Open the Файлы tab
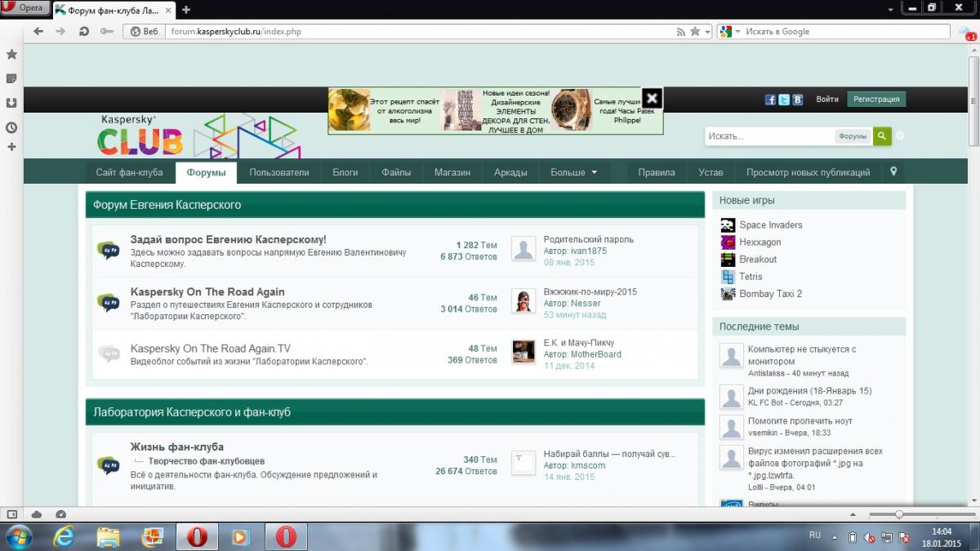 click(396, 172)
